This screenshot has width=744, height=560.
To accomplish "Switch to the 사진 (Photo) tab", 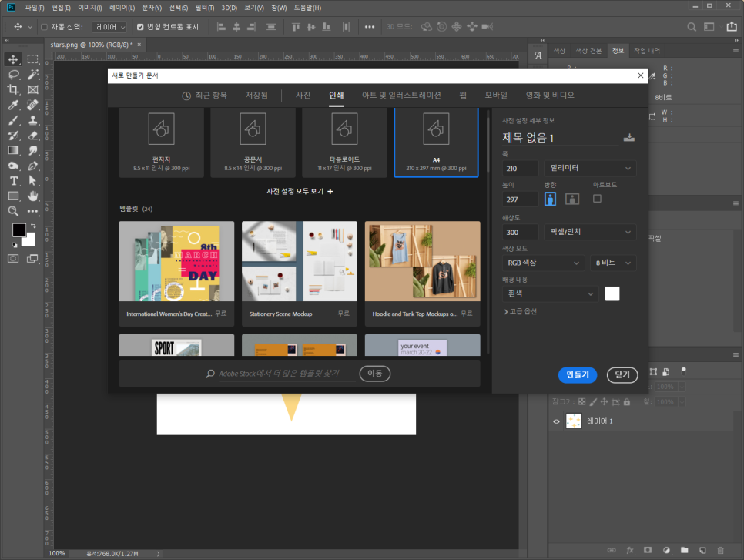I will [x=303, y=96].
